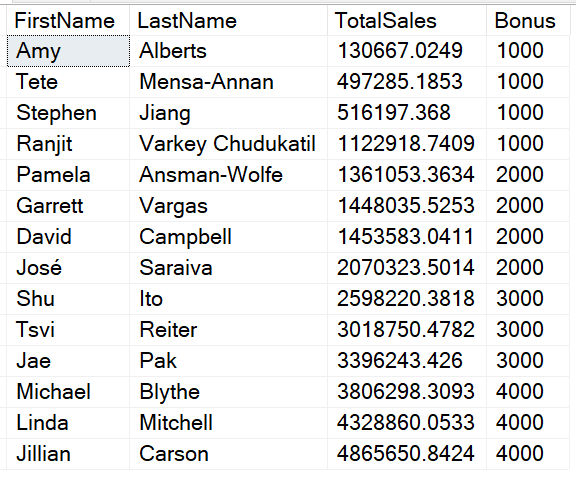
Task: Select the LastName column header
Action: click(228, 21)
